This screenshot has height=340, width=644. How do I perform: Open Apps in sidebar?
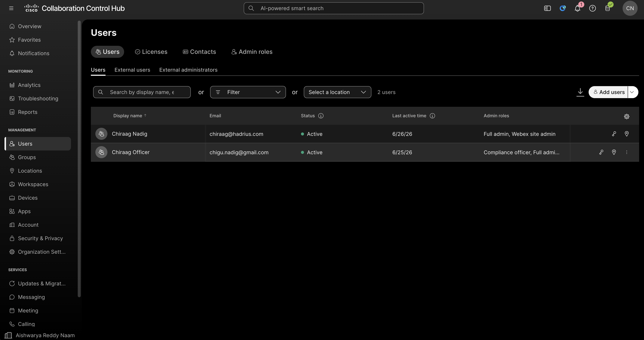38,211
